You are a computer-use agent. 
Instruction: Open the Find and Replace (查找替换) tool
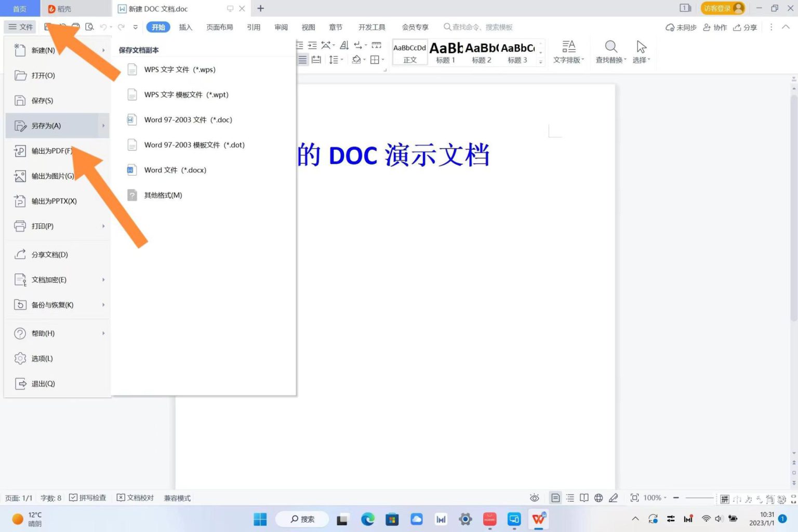coord(610,52)
